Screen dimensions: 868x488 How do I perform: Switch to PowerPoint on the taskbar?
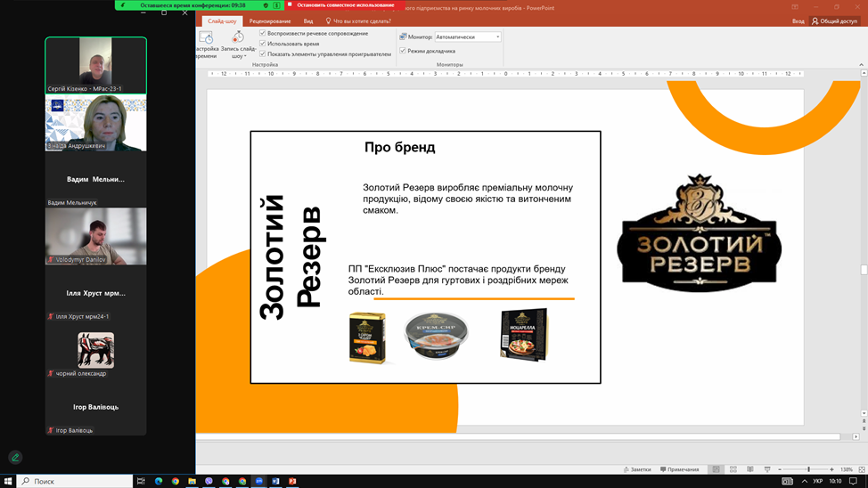(x=292, y=481)
